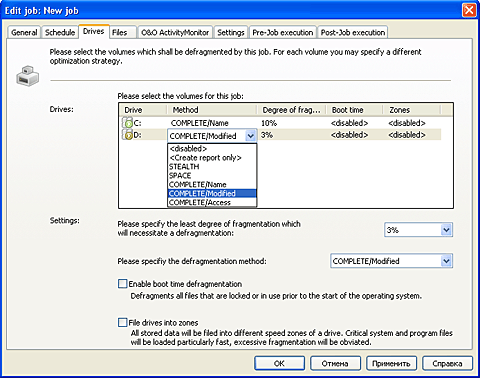Open the Pre-Job execution tab
The width and height of the screenshot is (480, 378).
pyautogui.click(x=283, y=32)
